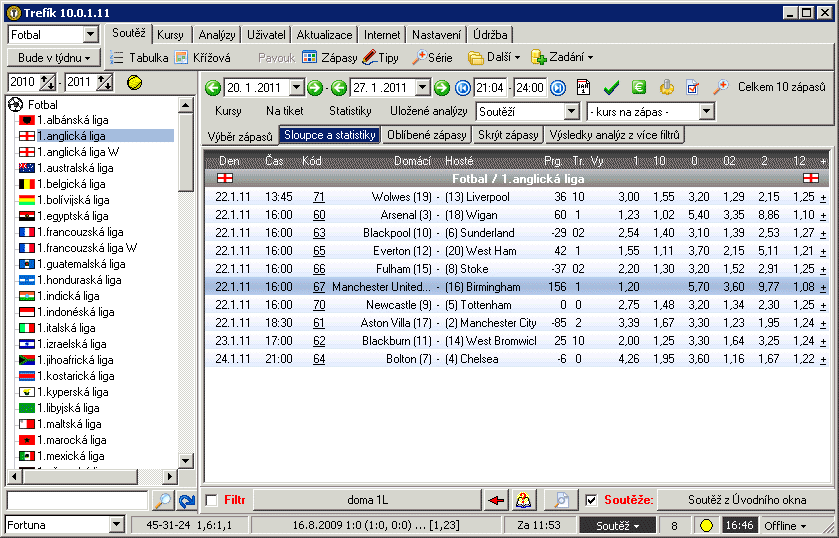
Task: Open the Křížová cross table view
Action: tap(203, 57)
